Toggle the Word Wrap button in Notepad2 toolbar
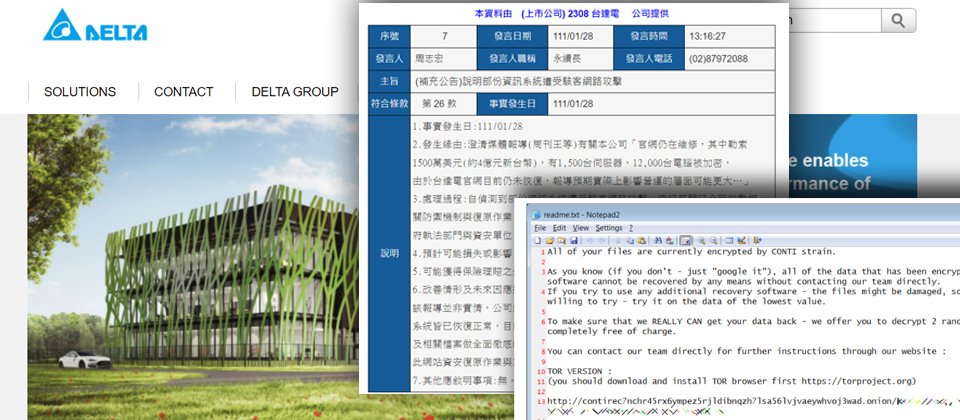 pyautogui.click(x=686, y=240)
